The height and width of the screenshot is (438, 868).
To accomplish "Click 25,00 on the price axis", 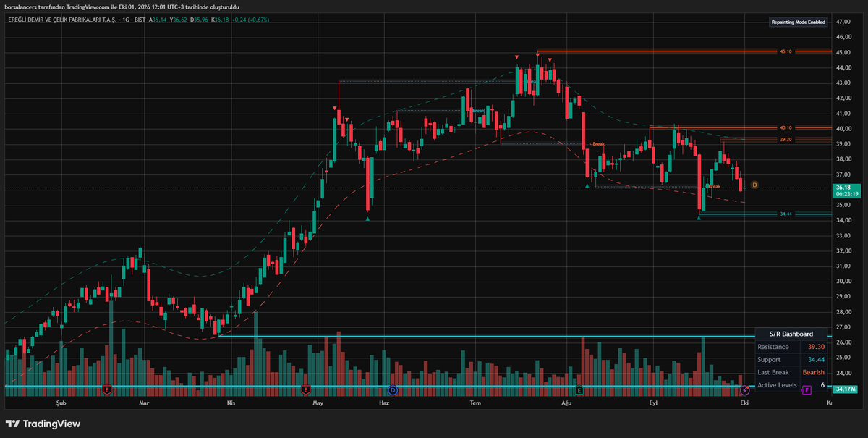I will pyautogui.click(x=843, y=358).
